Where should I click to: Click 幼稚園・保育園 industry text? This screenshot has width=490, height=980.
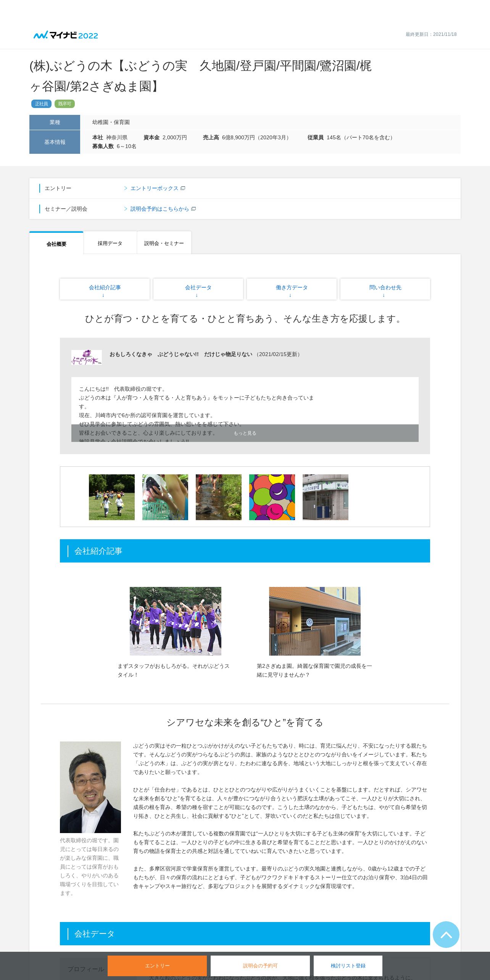111,122
